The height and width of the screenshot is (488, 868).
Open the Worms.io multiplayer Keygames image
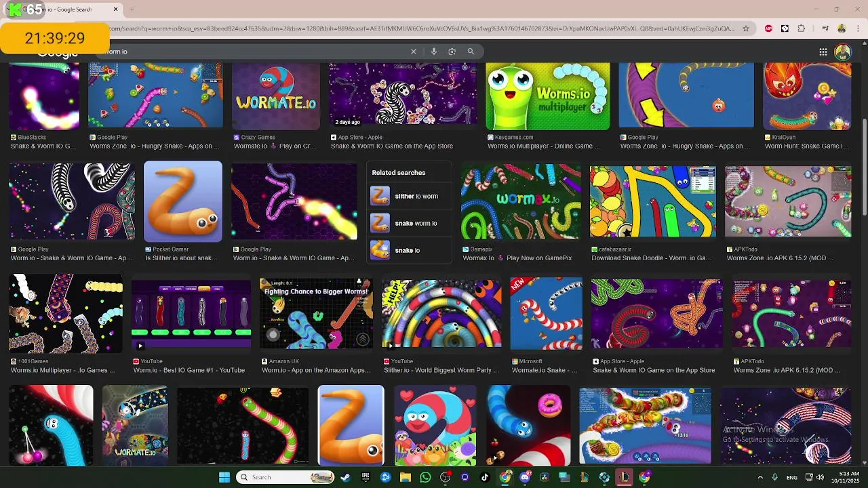(547, 96)
